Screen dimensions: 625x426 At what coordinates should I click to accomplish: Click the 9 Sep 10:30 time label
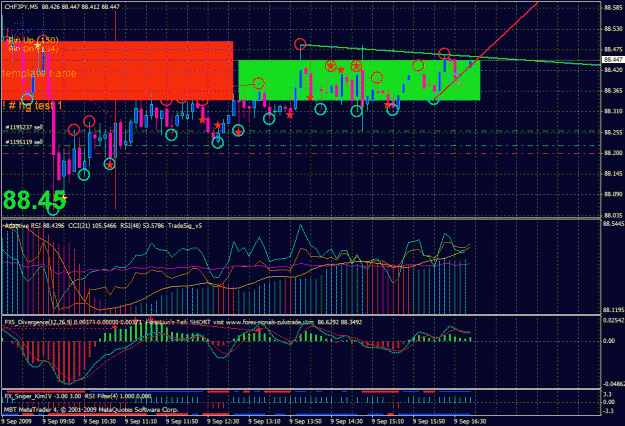click(x=100, y=421)
